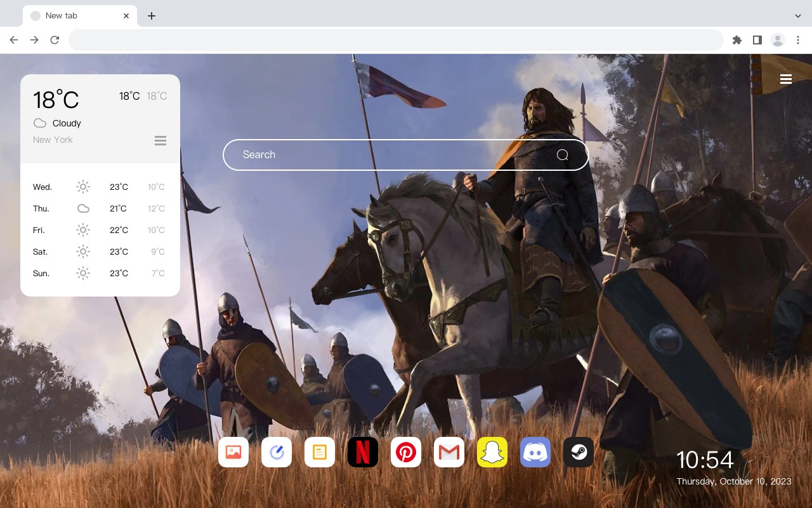
Task: Open the Netflix shortcut icon
Action: [363, 452]
